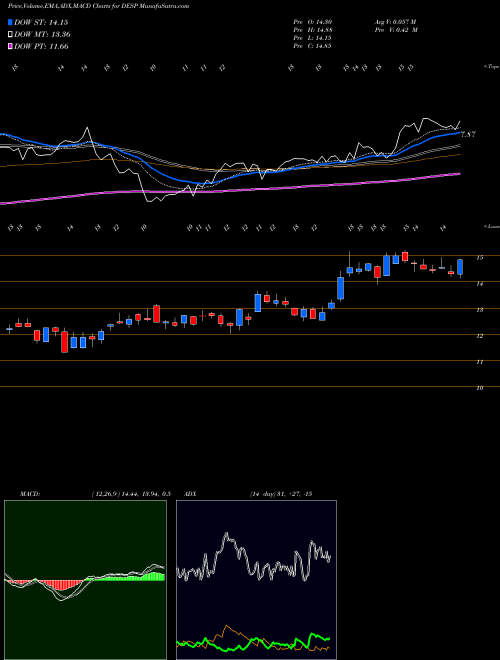Click the tall red candlestick near 12 level
This screenshot has height=660, width=500.
[x=64, y=341]
